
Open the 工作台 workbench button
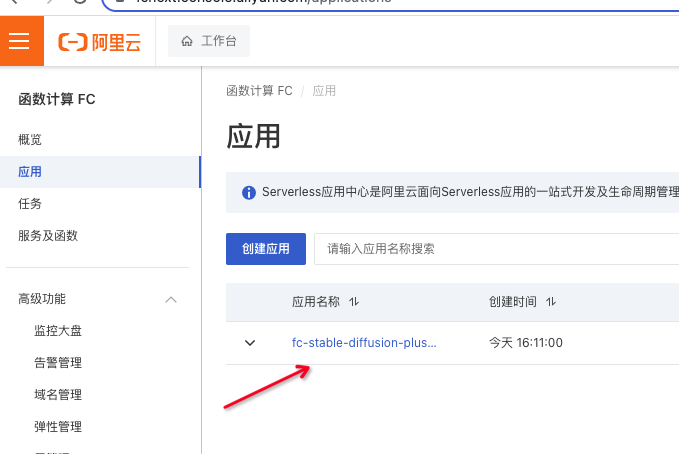pos(209,41)
